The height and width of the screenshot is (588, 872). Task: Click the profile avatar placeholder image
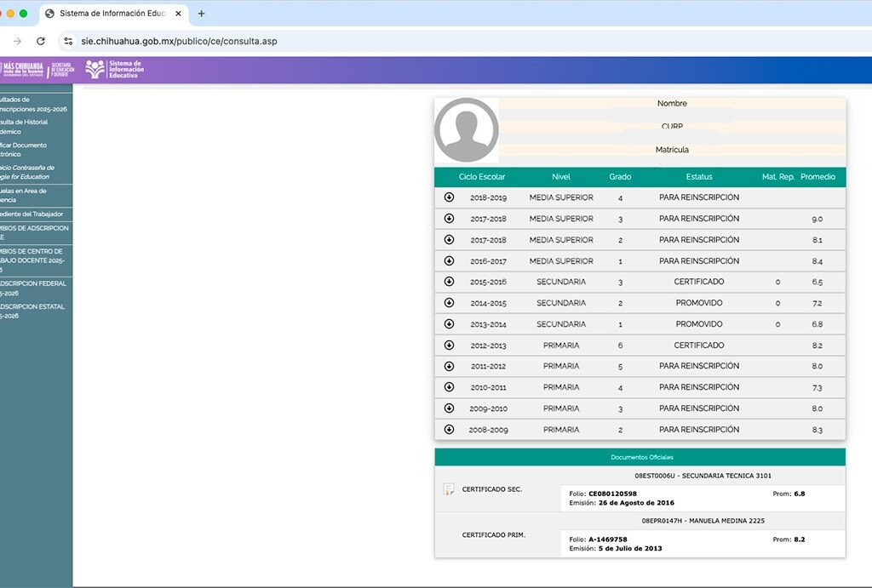[466, 130]
